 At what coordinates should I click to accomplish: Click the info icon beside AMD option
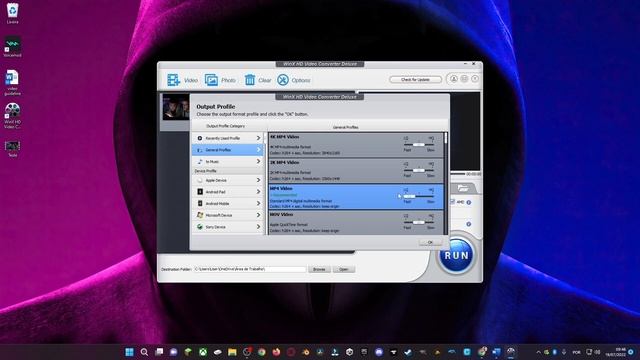(469, 202)
